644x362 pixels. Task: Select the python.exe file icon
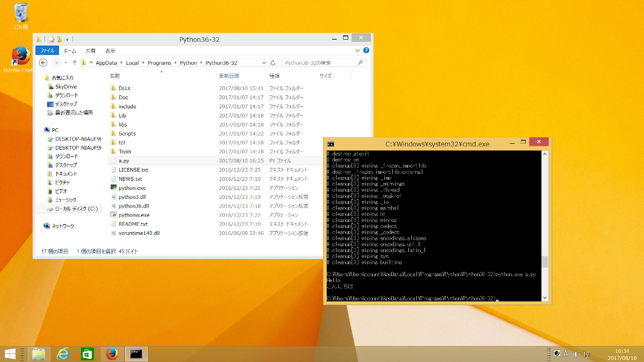[113, 188]
